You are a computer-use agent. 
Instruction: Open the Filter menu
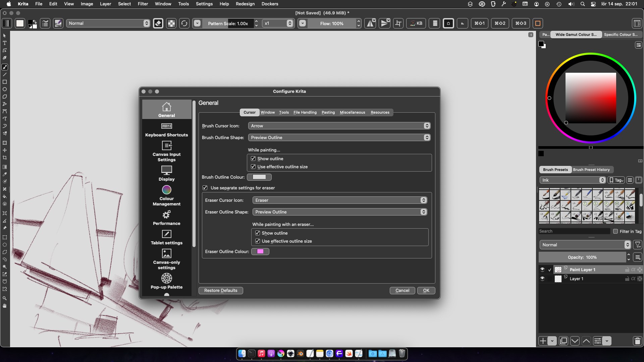click(143, 4)
